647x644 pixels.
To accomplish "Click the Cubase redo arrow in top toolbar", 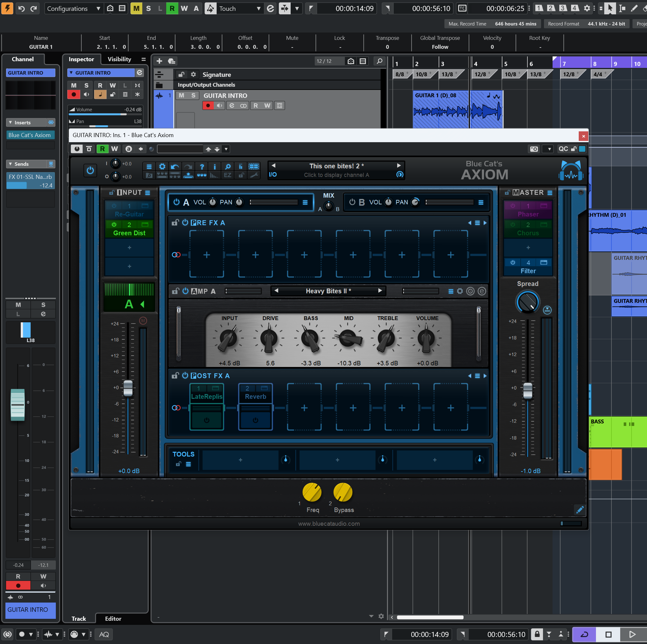I will tap(33, 8).
